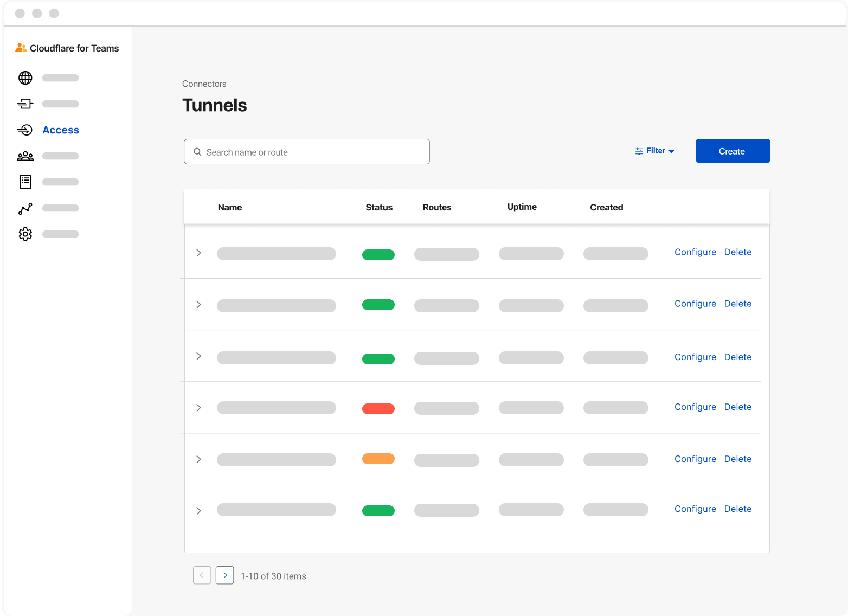Delete the red-status tunnel
The width and height of the screenshot is (848, 616).
tap(738, 407)
